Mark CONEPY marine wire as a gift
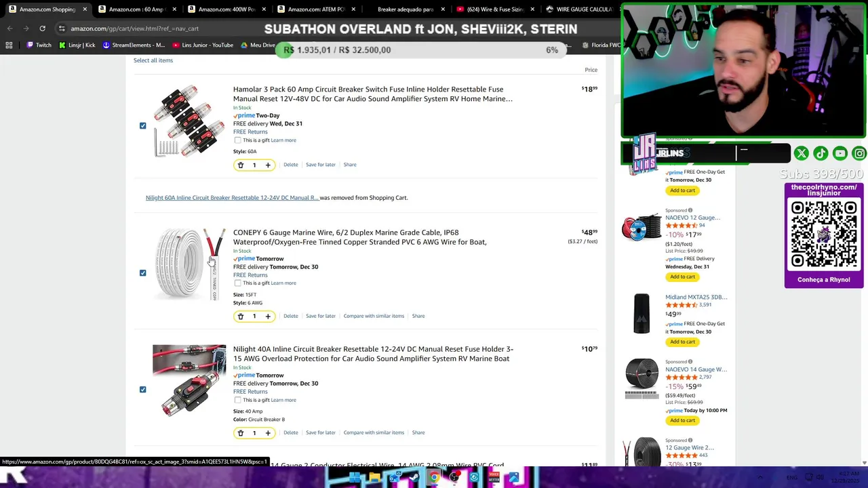 237,283
